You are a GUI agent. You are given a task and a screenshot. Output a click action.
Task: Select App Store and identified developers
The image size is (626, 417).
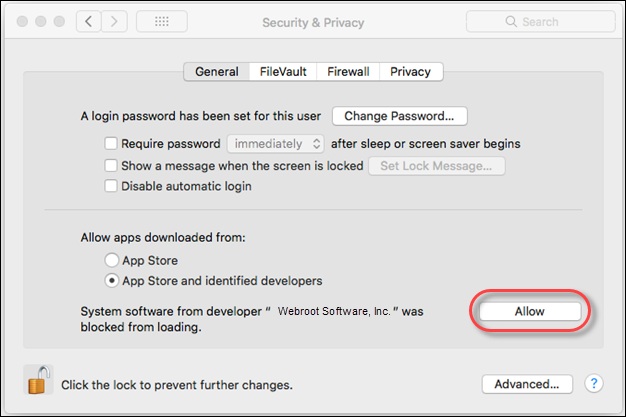pos(111,281)
